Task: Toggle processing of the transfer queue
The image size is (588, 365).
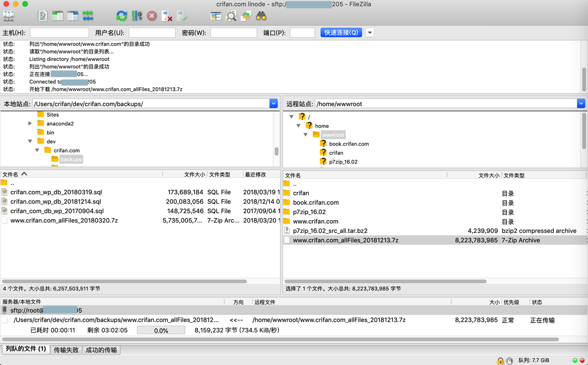Action: [137, 16]
